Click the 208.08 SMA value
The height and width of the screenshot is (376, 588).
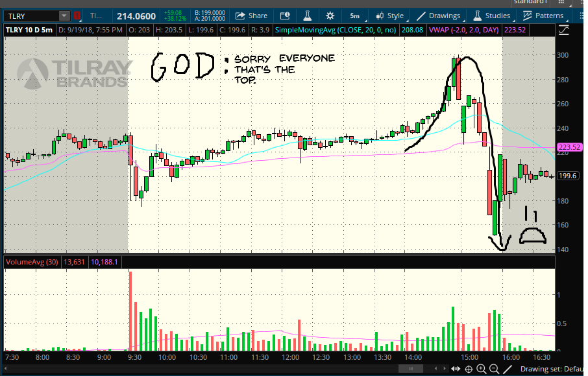[412, 30]
